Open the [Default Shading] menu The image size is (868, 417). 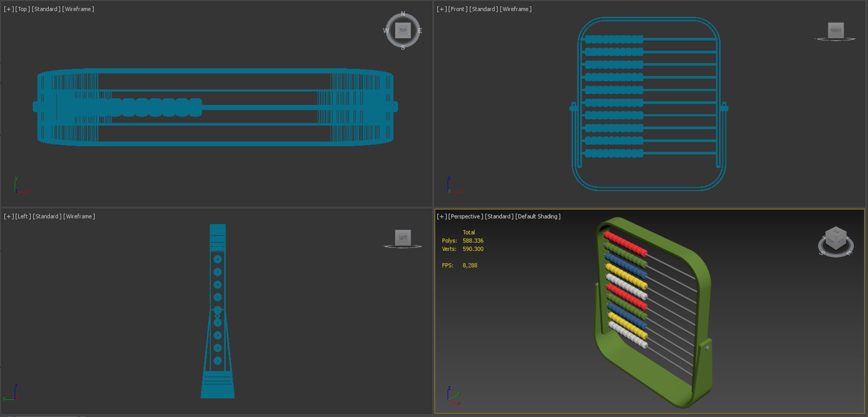pyautogui.click(x=538, y=216)
